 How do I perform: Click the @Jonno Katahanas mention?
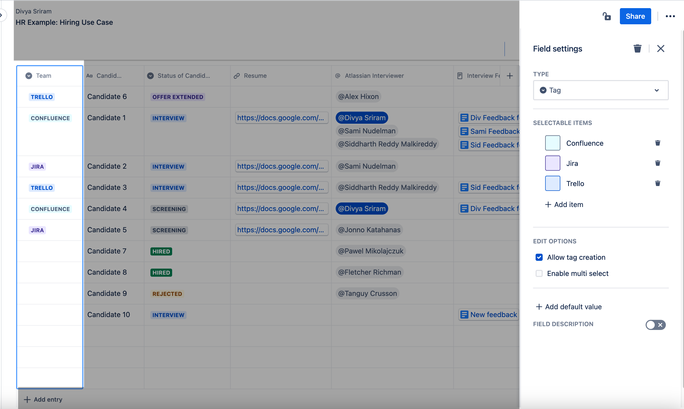point(369,230)
